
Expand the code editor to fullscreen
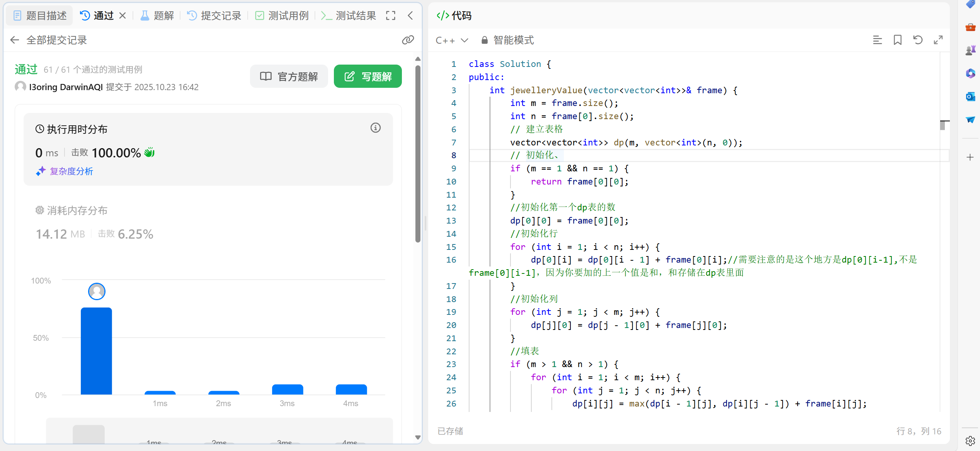(938, 40)
